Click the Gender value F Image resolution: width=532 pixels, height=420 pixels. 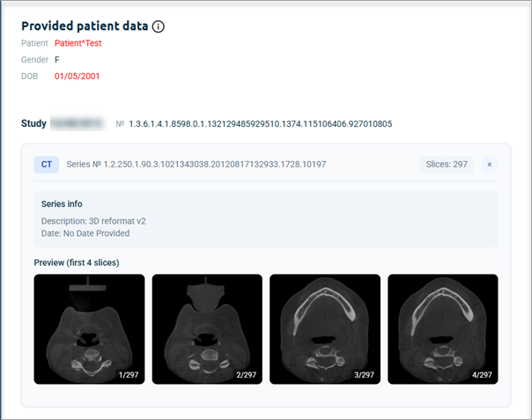57,60
